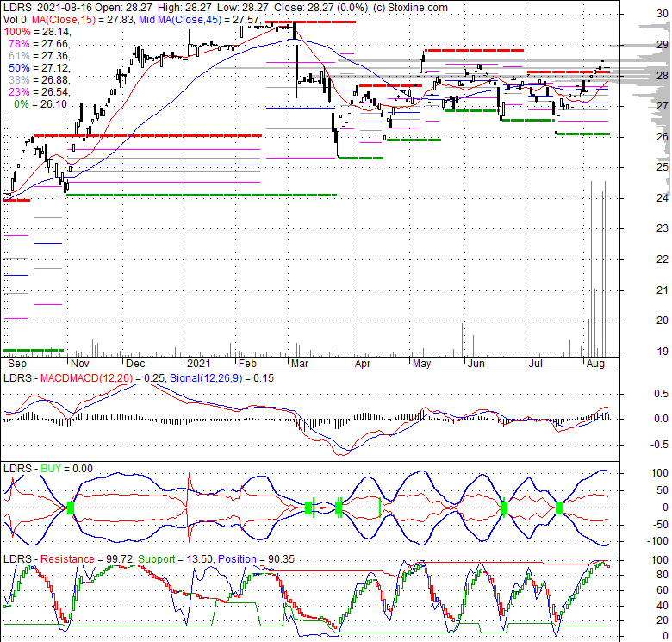Click the 30 price axis label
The width and height of the screenshot is (672, 642).
[x=663, y=14]
